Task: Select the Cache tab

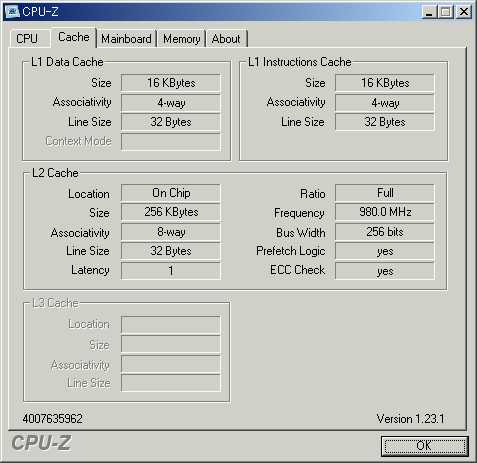Action: (74, 37)
